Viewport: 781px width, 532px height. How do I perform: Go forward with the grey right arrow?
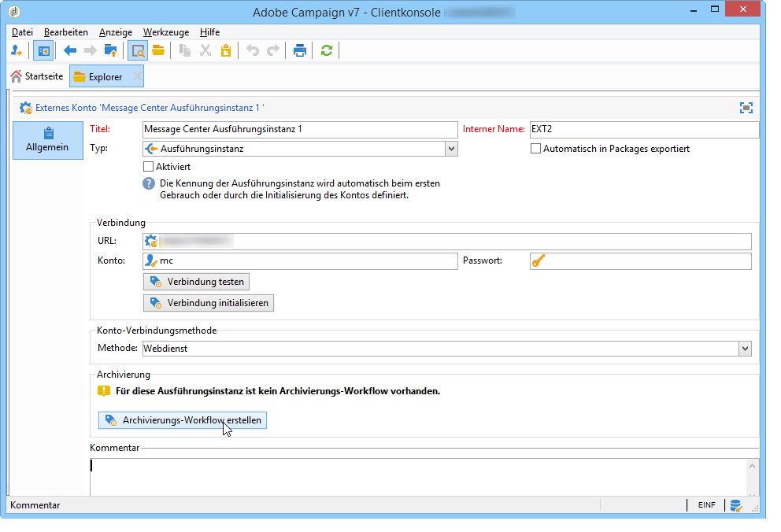[91, 50]
